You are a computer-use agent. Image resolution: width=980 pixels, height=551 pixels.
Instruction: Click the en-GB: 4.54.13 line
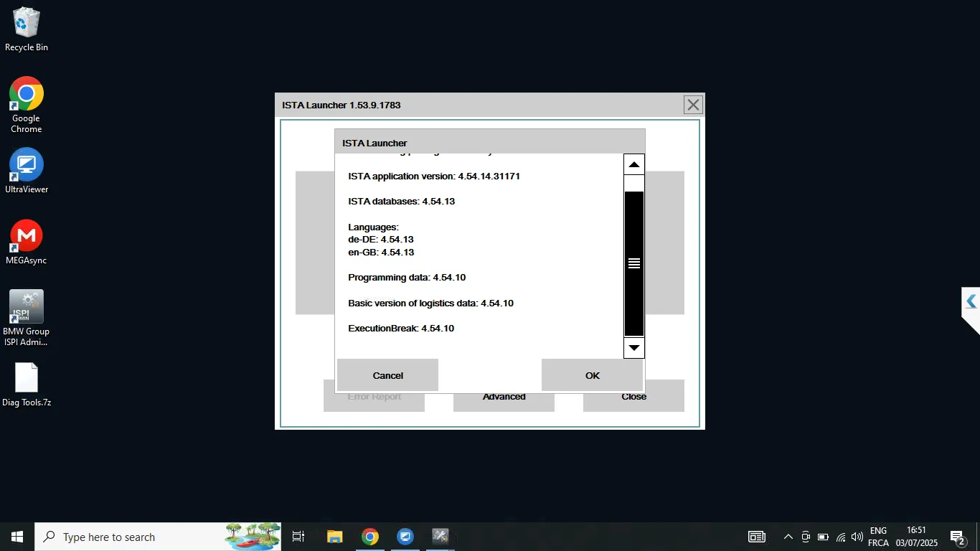click(x=381, y=253)
